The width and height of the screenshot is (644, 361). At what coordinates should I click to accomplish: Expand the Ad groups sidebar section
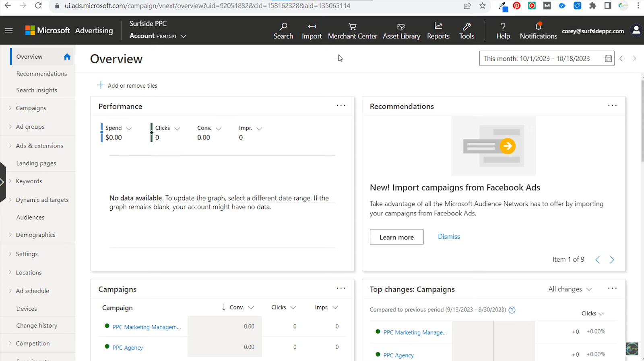(10, 126)
